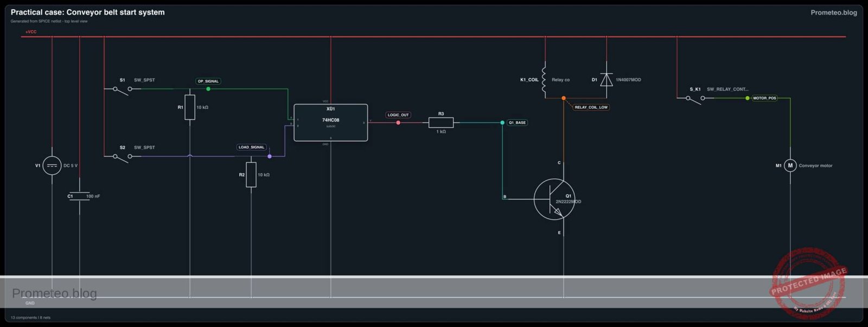The width and height of the screenshot is (868, 327).
Task: Click the C1 reference label
Action: [70, 197]
